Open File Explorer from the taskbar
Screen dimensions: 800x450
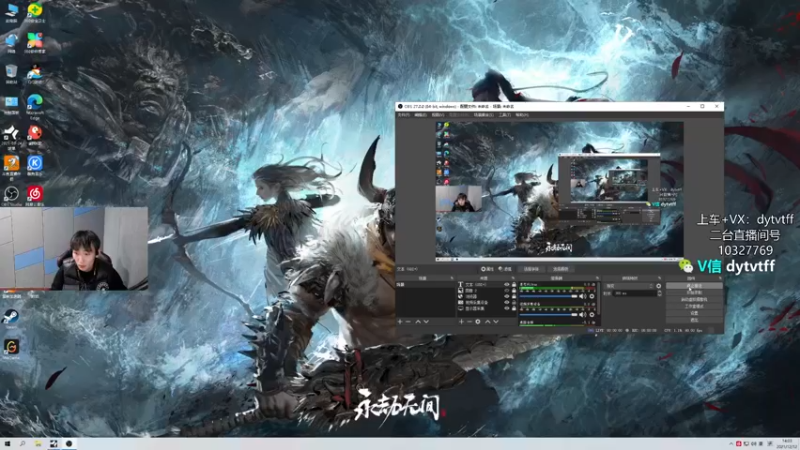[38, 444]
